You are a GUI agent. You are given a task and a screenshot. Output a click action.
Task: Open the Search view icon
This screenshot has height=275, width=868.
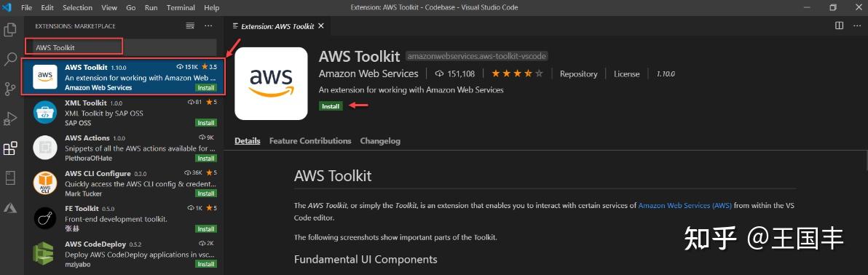(x=10, y=59)
